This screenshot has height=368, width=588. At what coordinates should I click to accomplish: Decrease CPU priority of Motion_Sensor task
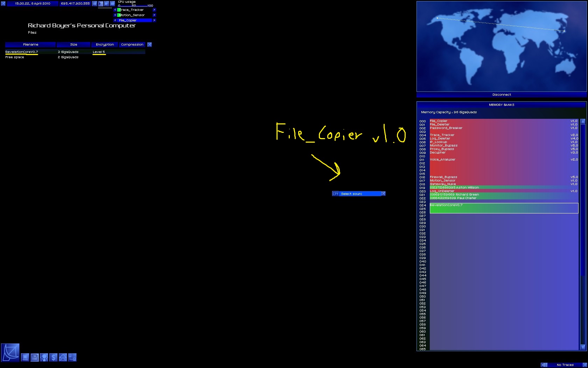point(115,15)
